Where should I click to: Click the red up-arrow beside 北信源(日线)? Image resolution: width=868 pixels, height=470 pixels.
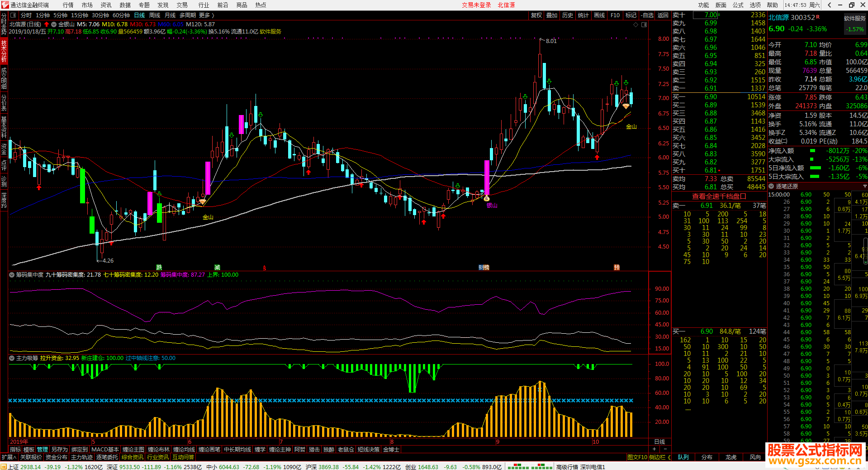[x=47, y=24]
